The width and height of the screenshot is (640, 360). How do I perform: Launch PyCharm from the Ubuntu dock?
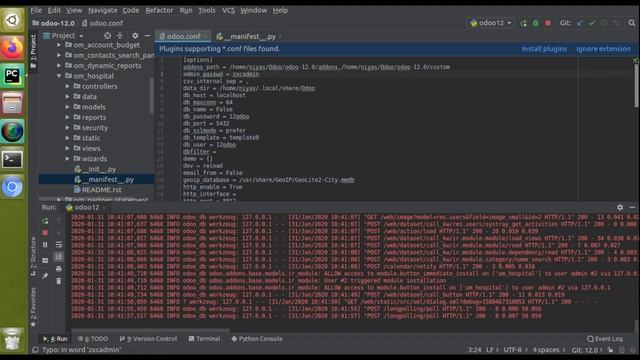point(12,76)
